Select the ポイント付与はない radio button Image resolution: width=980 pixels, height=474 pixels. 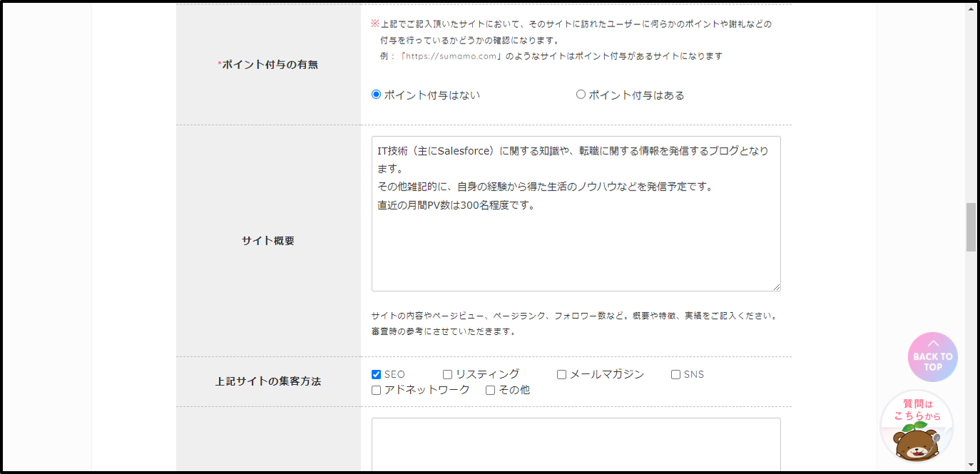377,95
